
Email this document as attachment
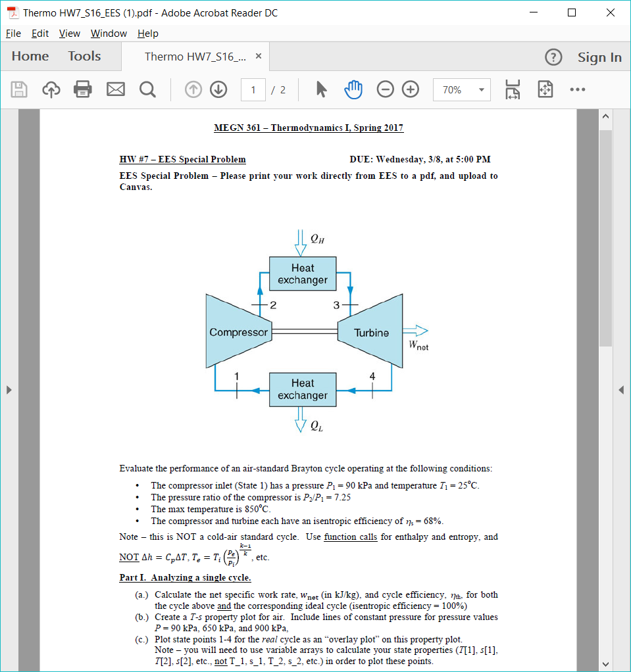[115, 89]
